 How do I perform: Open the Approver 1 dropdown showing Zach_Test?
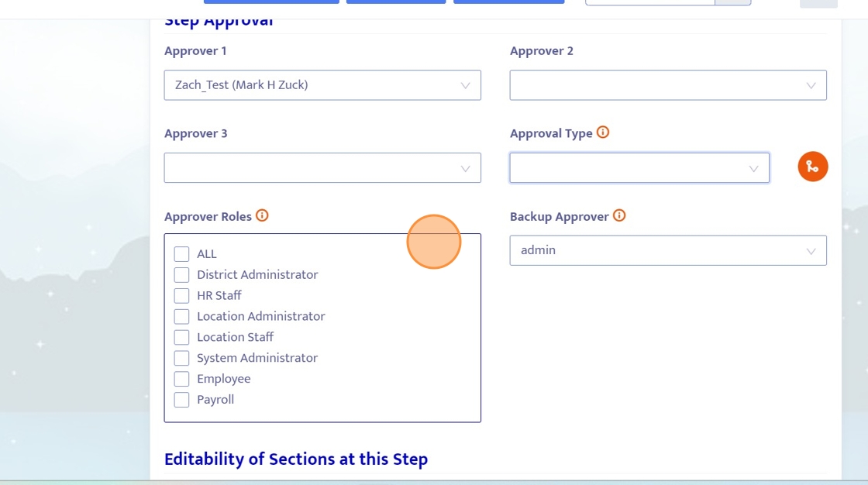point(322,84)
